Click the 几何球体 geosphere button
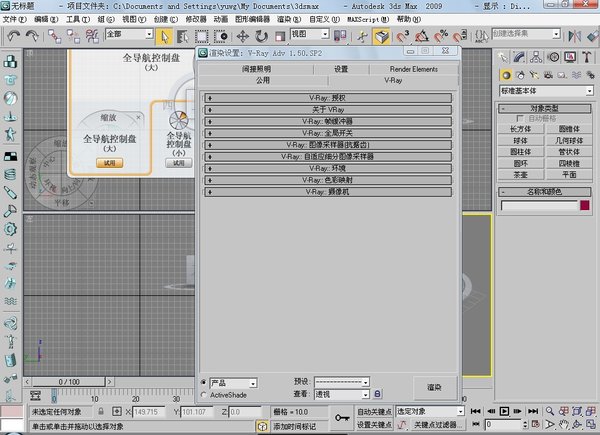 click(x=569, y=140)
